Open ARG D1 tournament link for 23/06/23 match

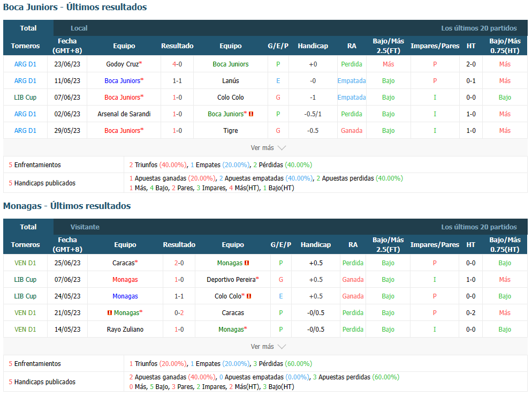(x=25, y=64)
